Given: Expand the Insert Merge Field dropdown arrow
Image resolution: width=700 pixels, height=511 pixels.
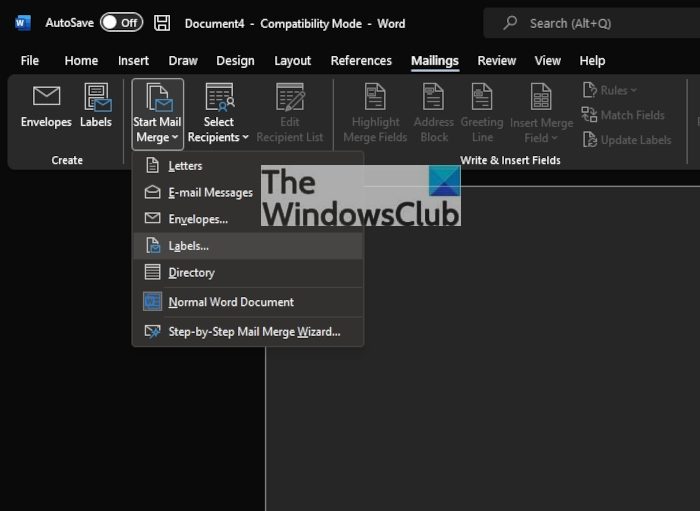Looking at the screenshot, I should pos(554,138).
